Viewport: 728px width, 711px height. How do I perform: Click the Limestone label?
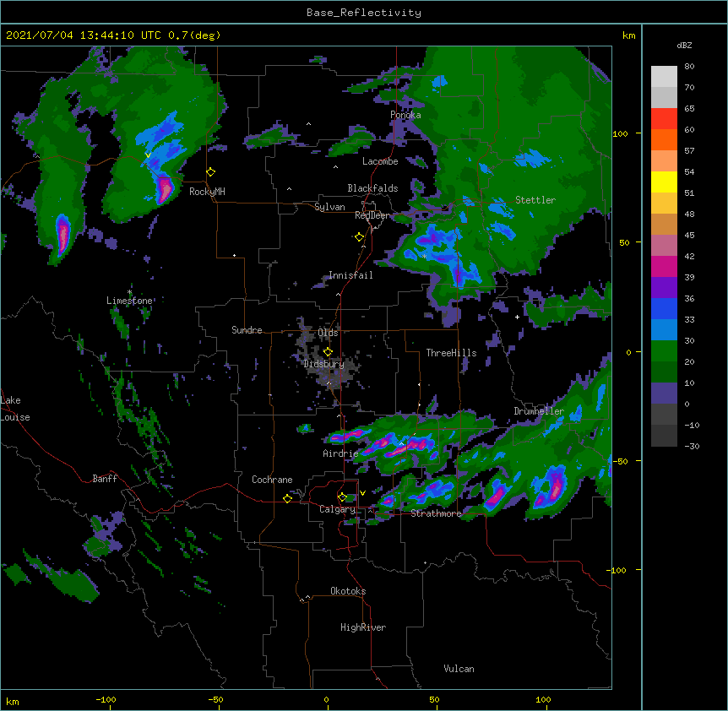click(x=129, y=301)
